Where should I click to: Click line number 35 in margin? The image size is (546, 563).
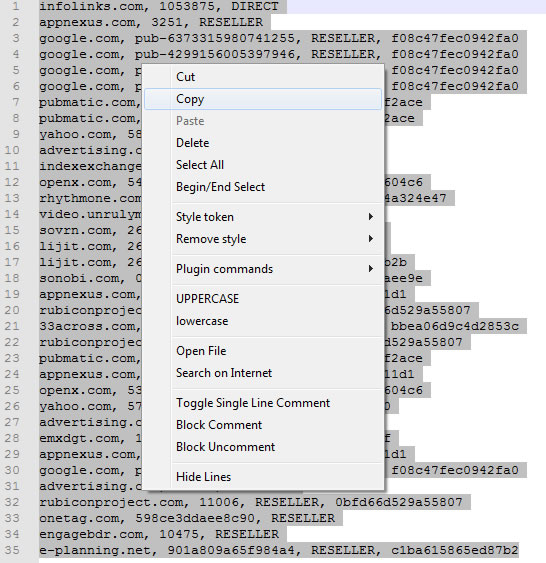click(12, 550)
